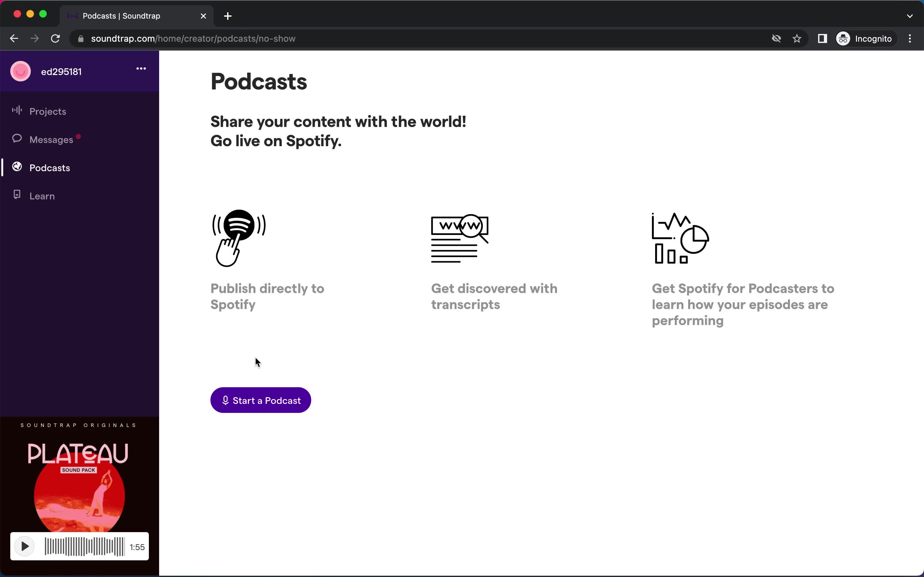Click the Projects sidebar icon
This screenshot has width=924, height=577.
click(17, 111)
